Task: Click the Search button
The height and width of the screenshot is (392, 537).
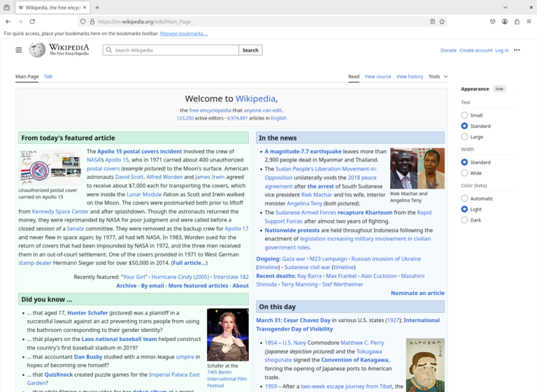Action: (250, 50)
